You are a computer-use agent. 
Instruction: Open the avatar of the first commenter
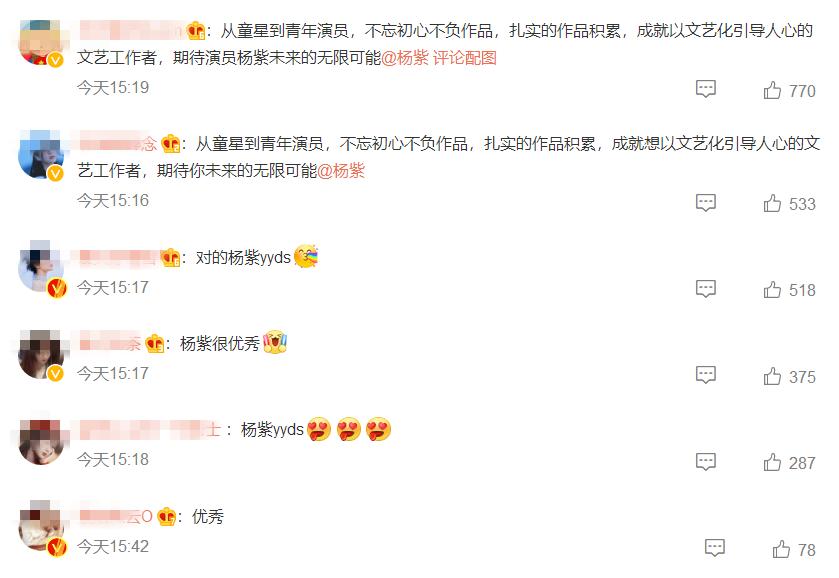coord(41,42)
